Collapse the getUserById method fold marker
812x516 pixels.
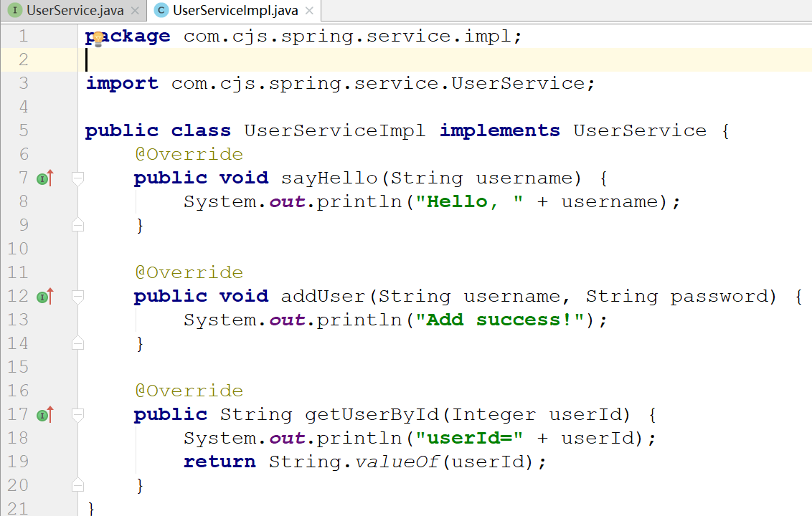coord(78,414)
